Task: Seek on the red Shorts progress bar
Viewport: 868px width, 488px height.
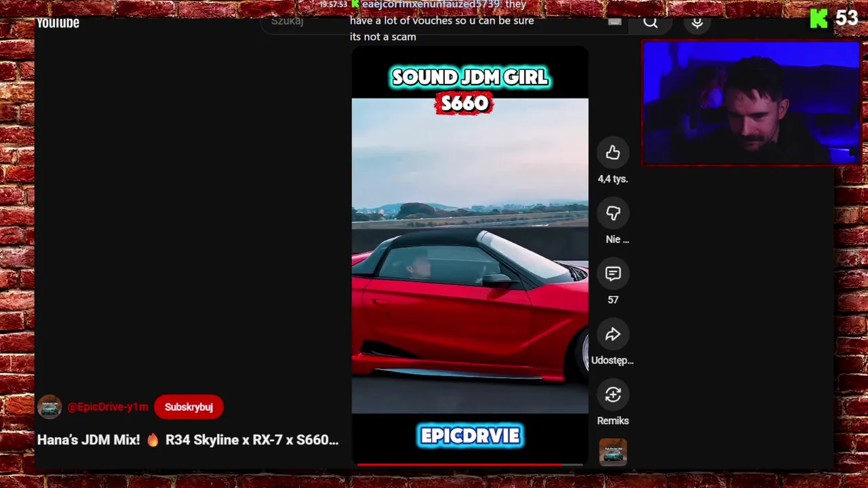Action: click(x=470, y=464)
